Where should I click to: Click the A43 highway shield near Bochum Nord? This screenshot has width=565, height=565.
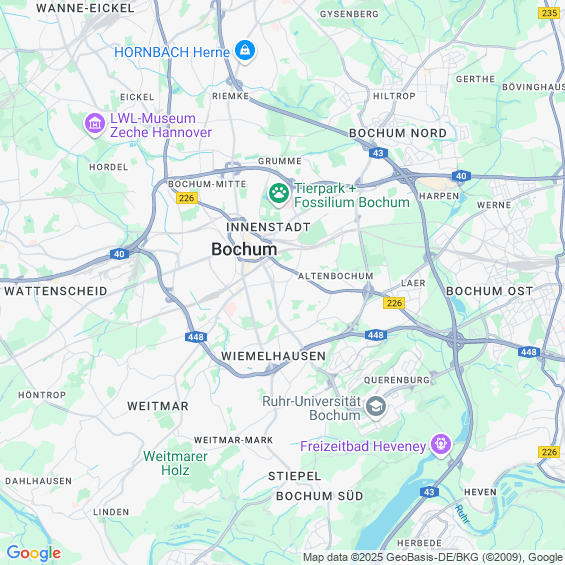378,153
